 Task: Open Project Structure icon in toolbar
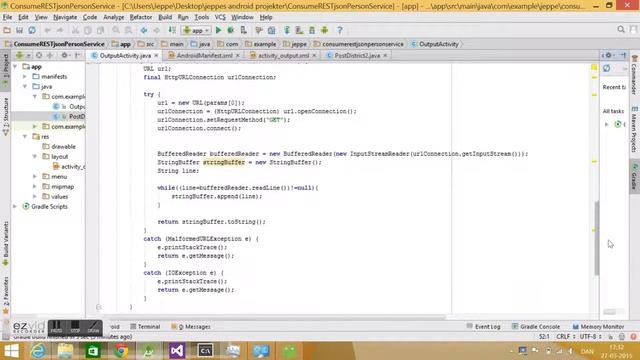point(271,30)
